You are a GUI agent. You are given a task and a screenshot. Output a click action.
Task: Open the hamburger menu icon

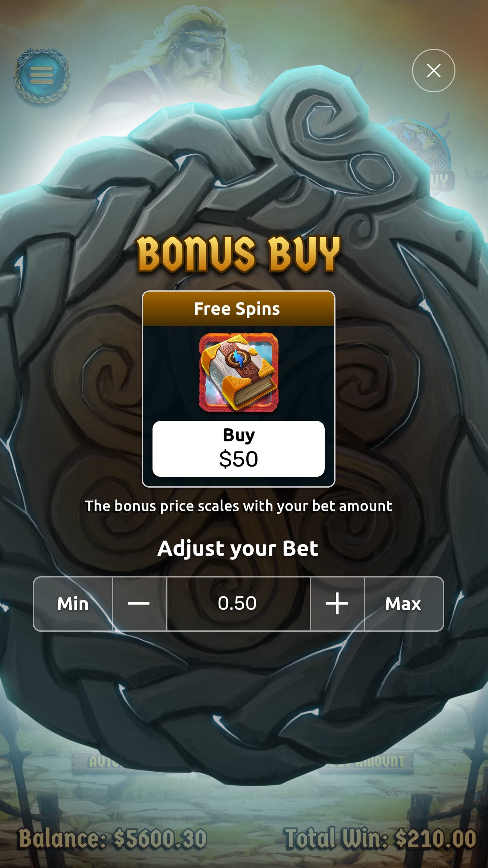pos(42,75)
